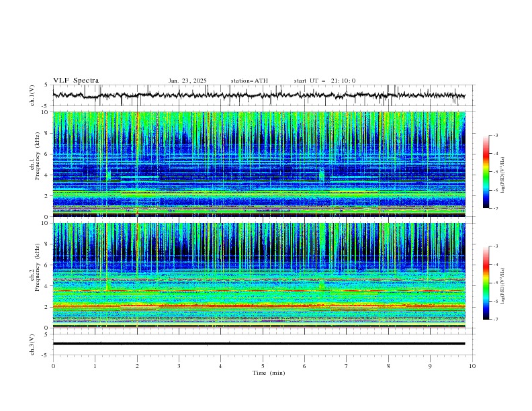Click the ch.1 spectrogram panel
This screenshot has height=411, width=532.
tap(259, 164)
